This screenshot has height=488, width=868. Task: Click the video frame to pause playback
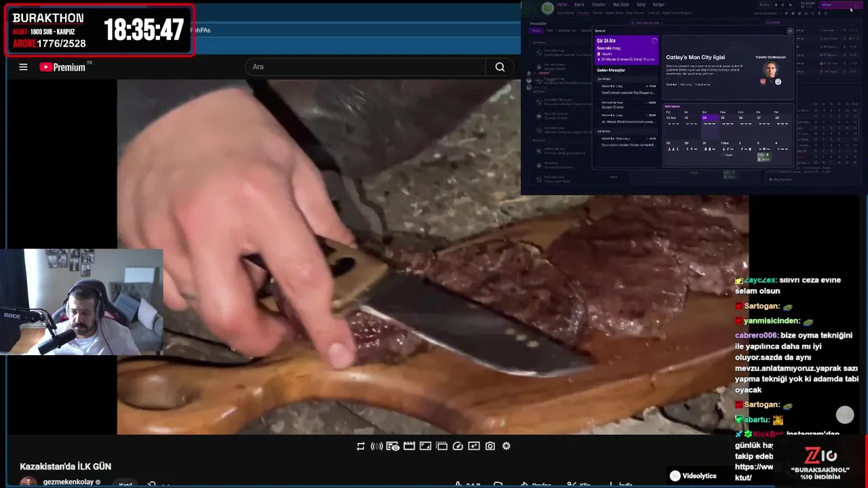click(433, 258)
